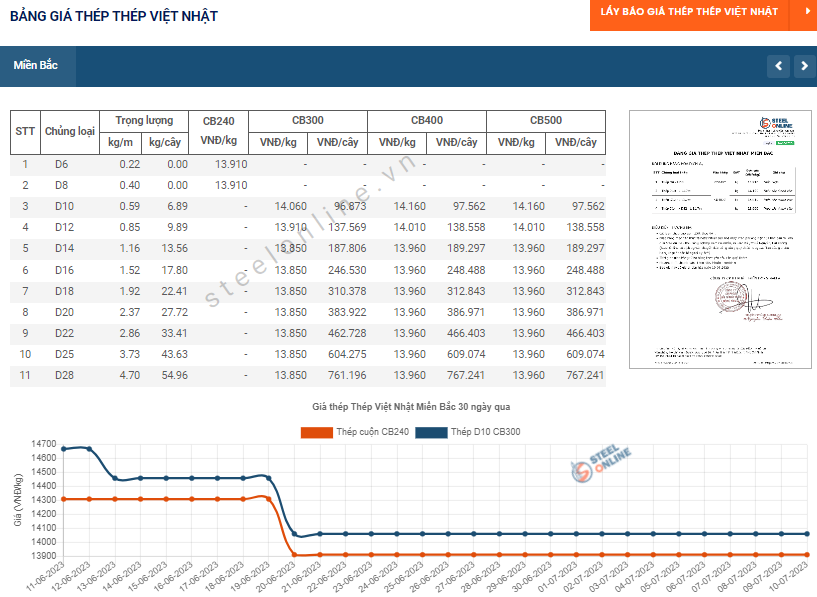Click orange data point at 20-06-2023
817x597 pixels.
pos(294,555)
